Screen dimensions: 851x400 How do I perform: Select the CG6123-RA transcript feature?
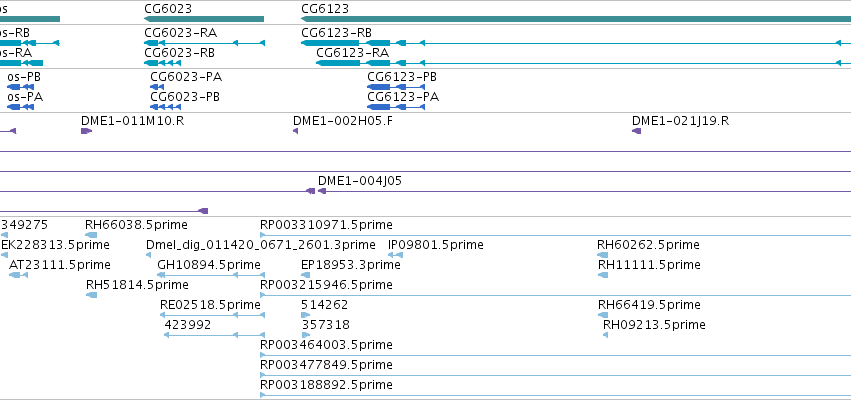[583, 63]
